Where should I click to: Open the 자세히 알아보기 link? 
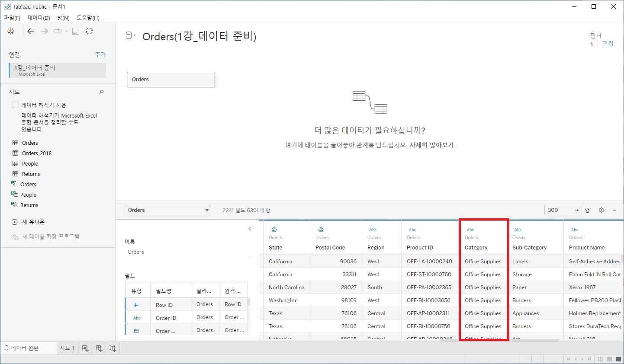tap(431, 145)
